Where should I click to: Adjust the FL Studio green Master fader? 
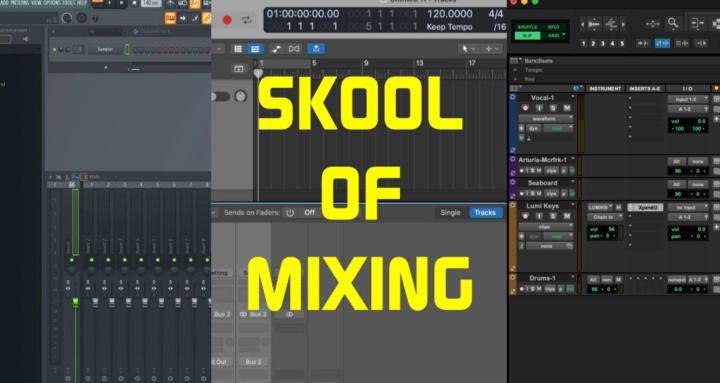(x=75, y=303)
